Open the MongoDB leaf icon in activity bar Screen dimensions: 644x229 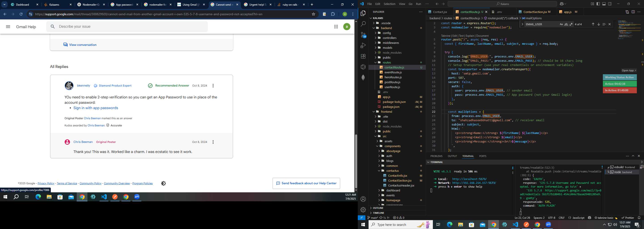point(363,78)
